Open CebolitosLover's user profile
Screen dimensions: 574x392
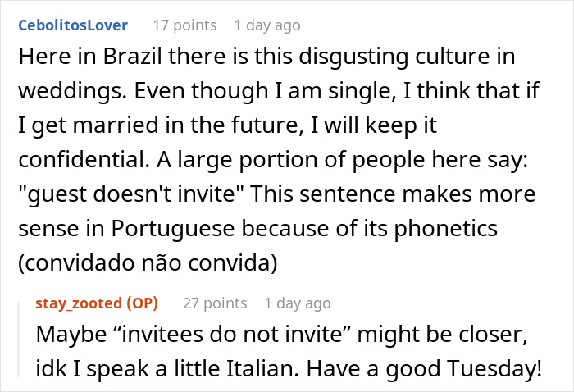click(72, 25)
